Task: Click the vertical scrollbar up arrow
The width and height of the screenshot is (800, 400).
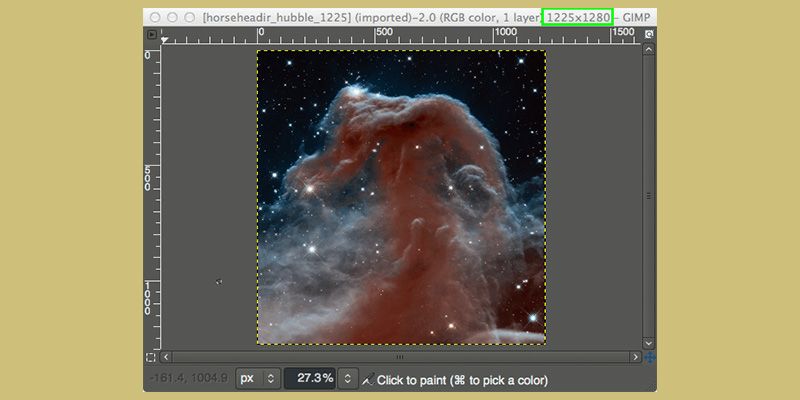Action: tap(648, 49)
